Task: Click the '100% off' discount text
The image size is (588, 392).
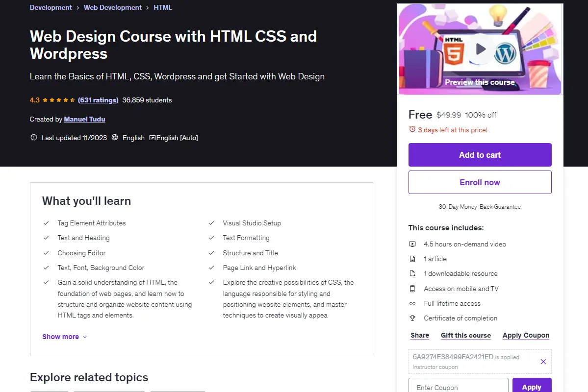Action: click(481, 115)
